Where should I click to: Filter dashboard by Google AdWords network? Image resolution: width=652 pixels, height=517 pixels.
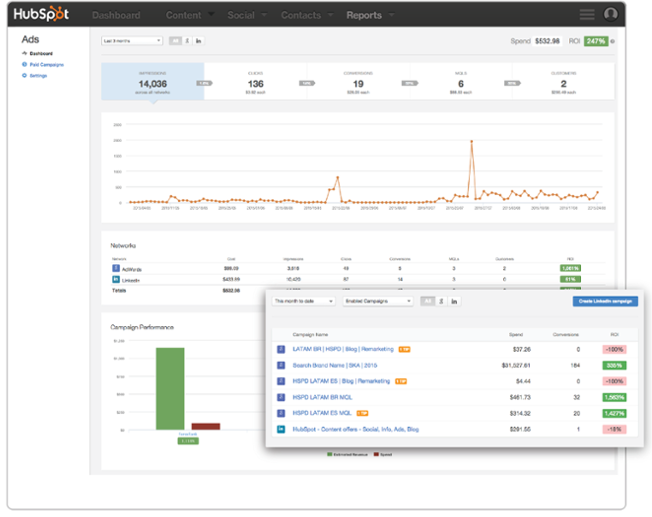(x=187, y=41)
